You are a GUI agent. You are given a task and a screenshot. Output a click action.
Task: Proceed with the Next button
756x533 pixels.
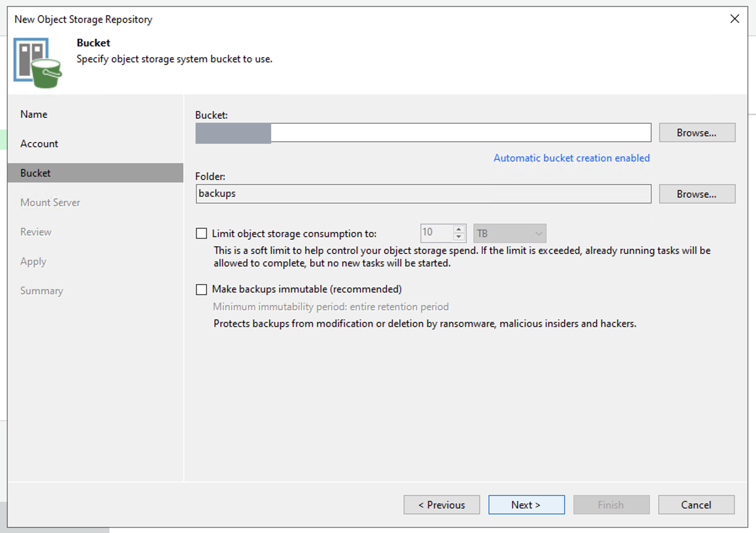[526, 505]
